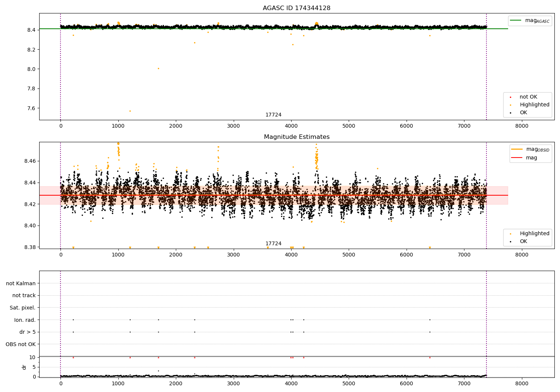The height and width of the screenshot is (392, 560).
Task: Click the 'not OK' red legend marker
Action: click(x=510, y=97)
